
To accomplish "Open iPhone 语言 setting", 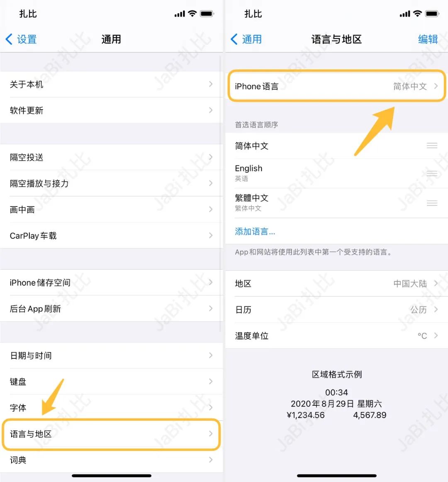I will pyautogui.click(x=336, y=86).
